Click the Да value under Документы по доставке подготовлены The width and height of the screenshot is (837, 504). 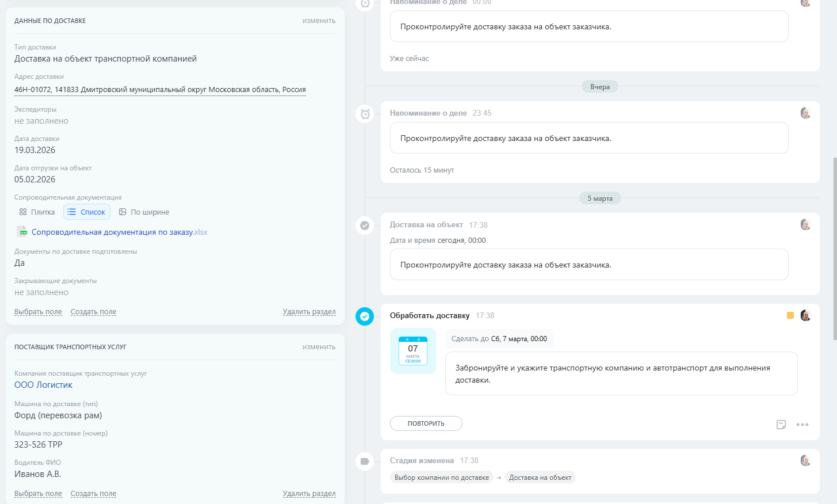(x=20, y=263)
